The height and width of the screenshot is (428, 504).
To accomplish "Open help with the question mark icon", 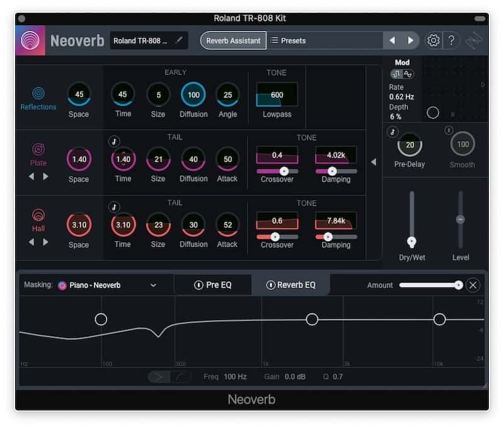I will [451, 40].
